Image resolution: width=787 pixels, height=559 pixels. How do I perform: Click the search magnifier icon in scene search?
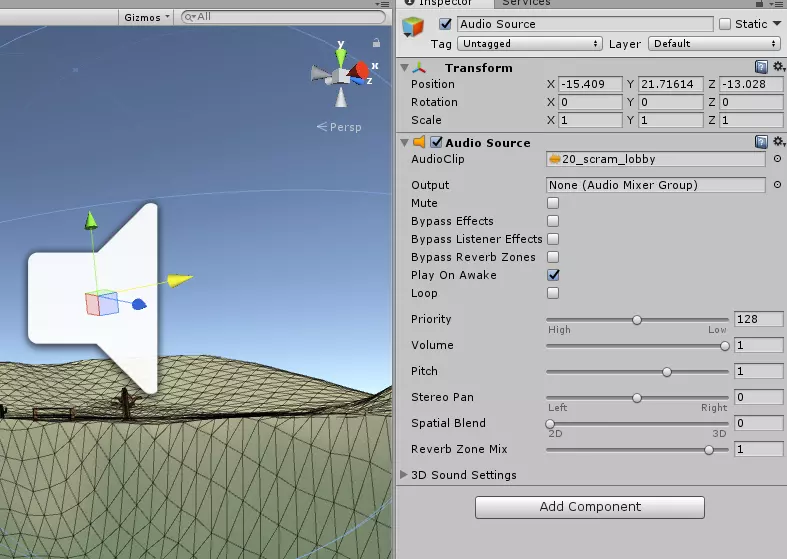coord(189,17)
